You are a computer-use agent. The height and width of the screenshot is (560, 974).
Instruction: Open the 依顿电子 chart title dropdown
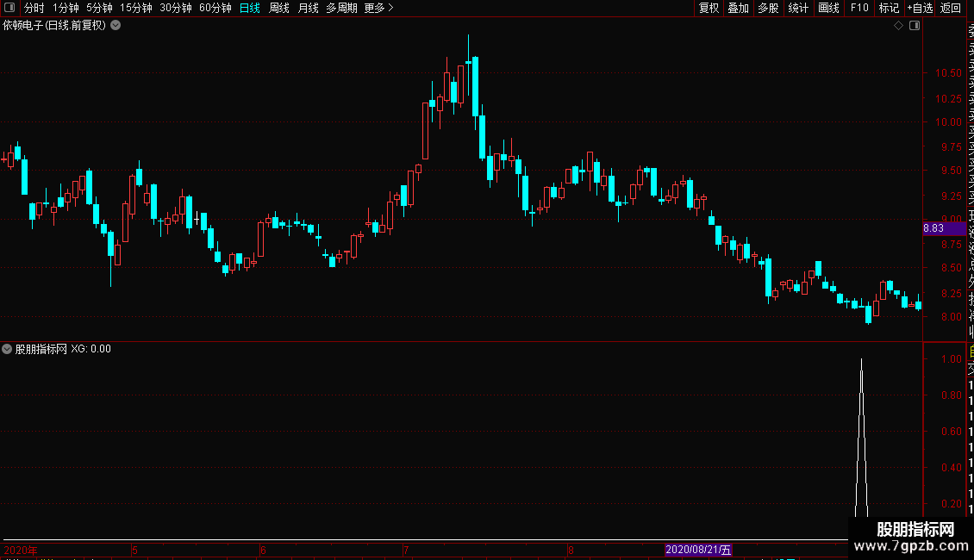click(116, 26)
